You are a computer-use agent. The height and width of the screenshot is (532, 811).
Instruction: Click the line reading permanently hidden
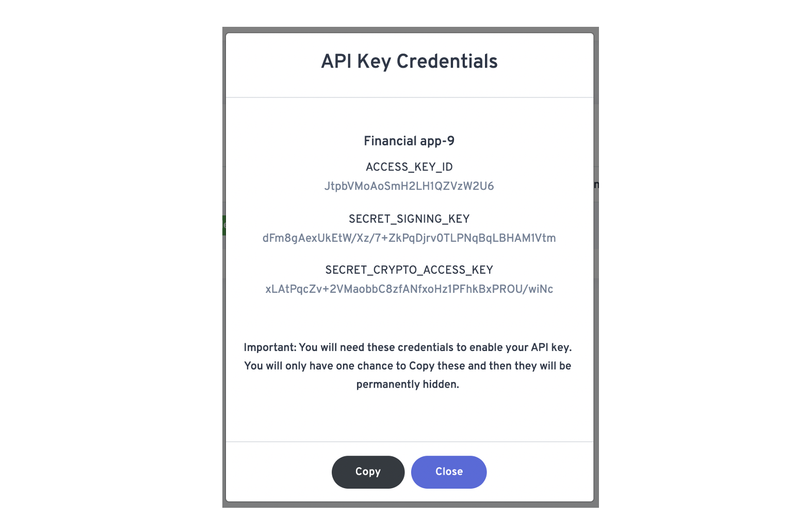[x=408, y=385]
